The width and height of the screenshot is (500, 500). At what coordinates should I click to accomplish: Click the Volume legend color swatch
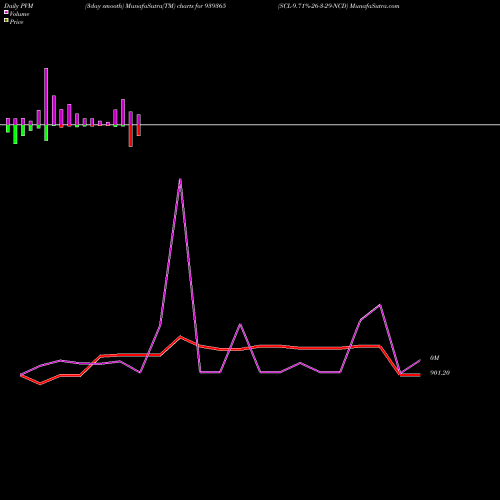[6, 12]
